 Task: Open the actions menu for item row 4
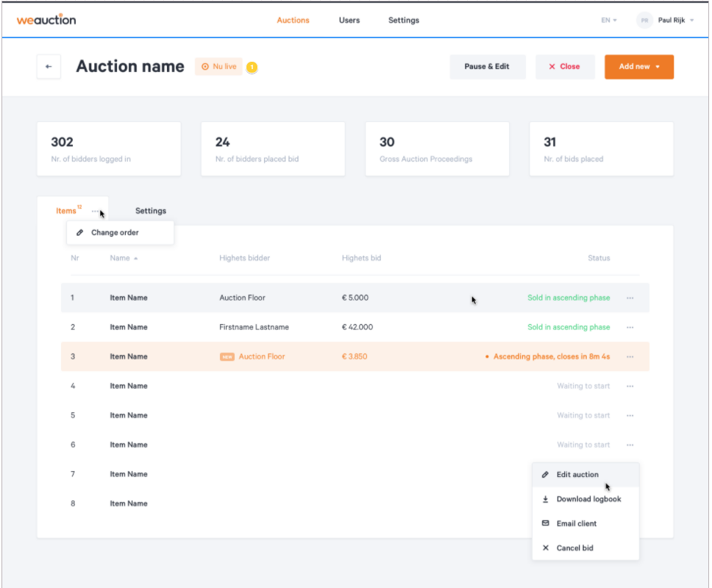(x=630, y=386)
